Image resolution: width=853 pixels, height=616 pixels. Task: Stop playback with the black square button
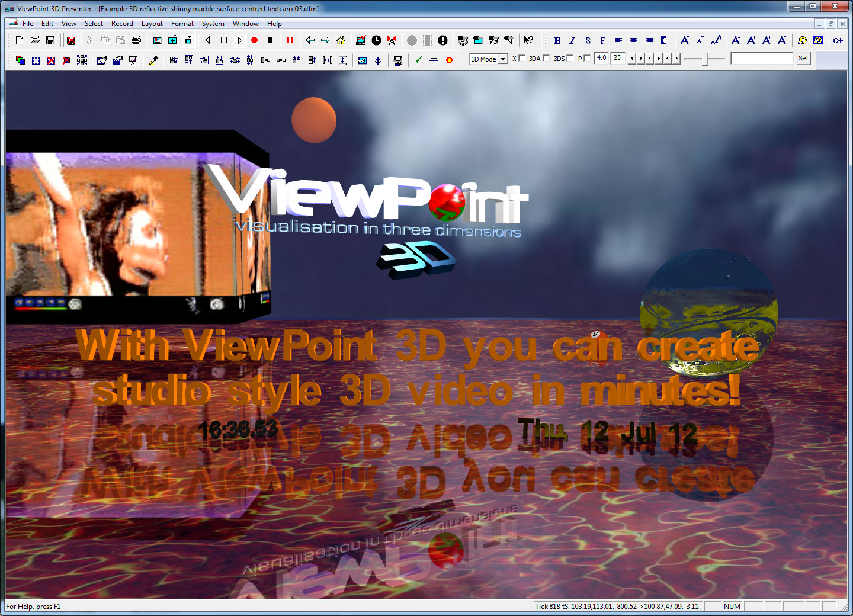click(270, 40)
